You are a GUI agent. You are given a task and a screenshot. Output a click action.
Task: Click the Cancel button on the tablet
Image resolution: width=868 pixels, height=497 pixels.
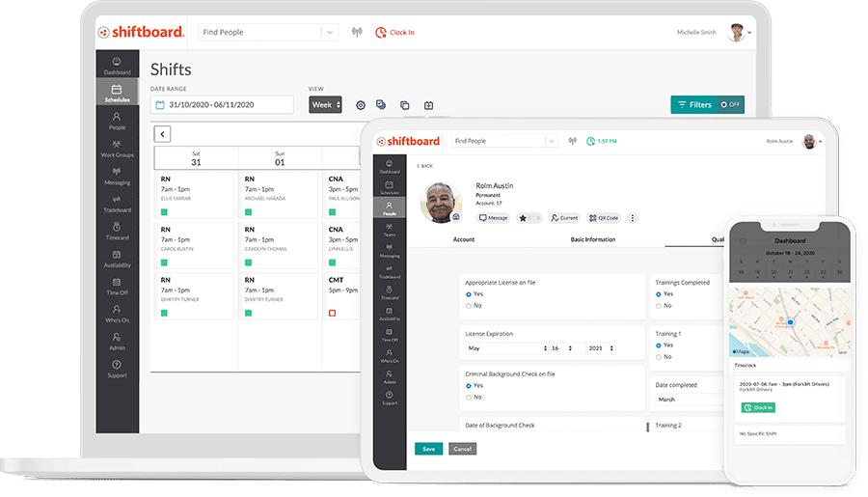(x=462, y=449)
